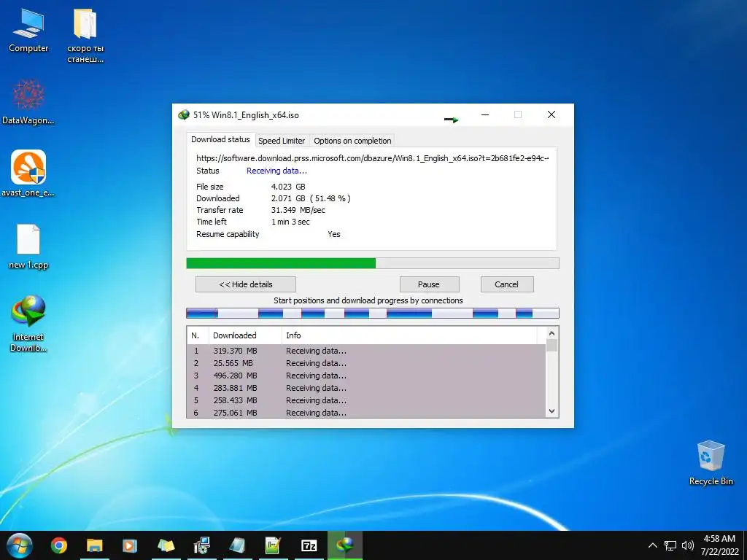
Task: Open the Notepad taskbar icon
Action: [237, 545]
